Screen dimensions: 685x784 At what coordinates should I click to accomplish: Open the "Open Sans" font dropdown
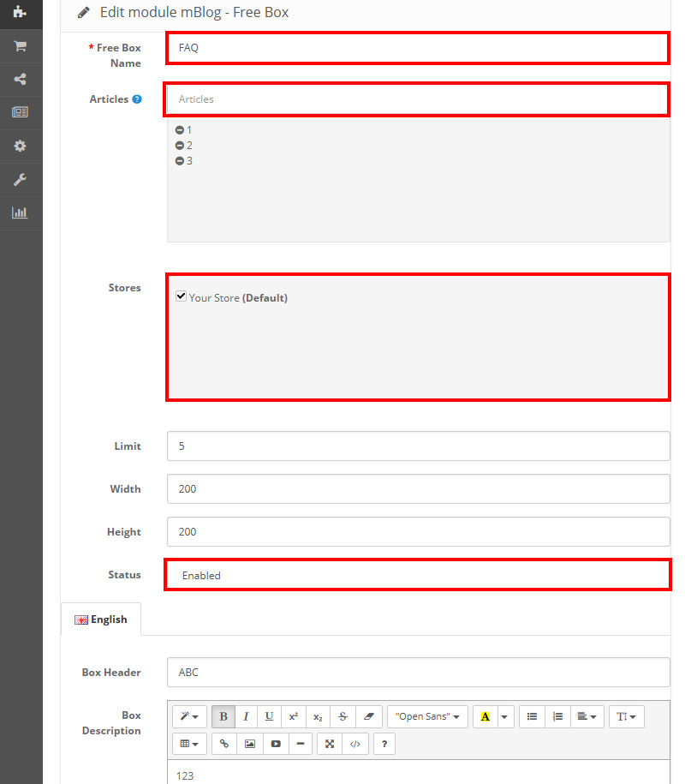click(x=427, y=716)
